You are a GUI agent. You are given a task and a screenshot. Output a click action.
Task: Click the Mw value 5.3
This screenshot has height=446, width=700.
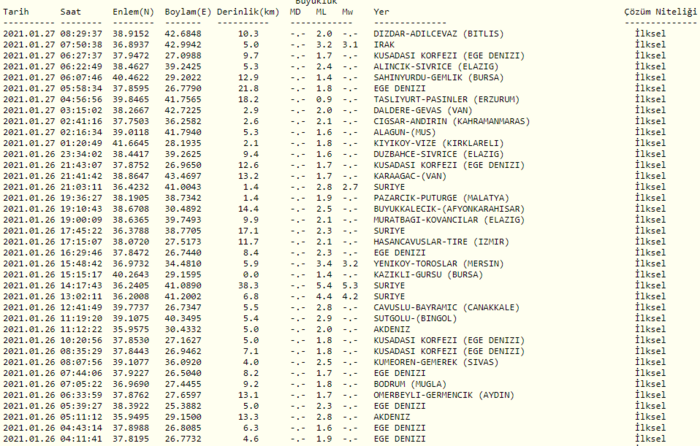[x=350, y=285]
